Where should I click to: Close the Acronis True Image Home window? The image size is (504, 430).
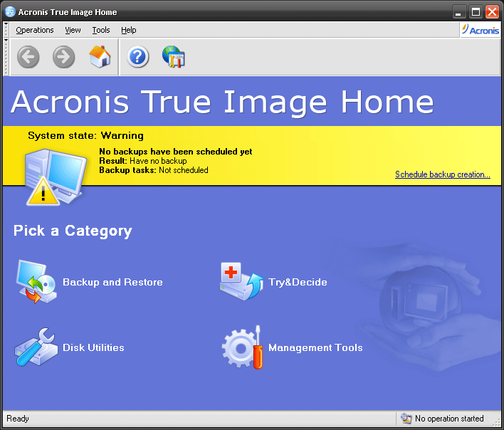pyautogui.click(x=492, y=12)
